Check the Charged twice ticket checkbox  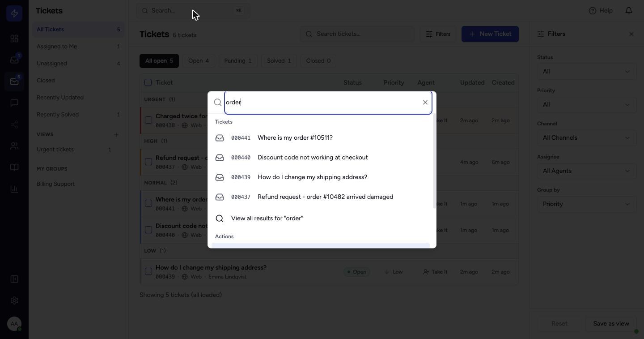click(148, 120)
